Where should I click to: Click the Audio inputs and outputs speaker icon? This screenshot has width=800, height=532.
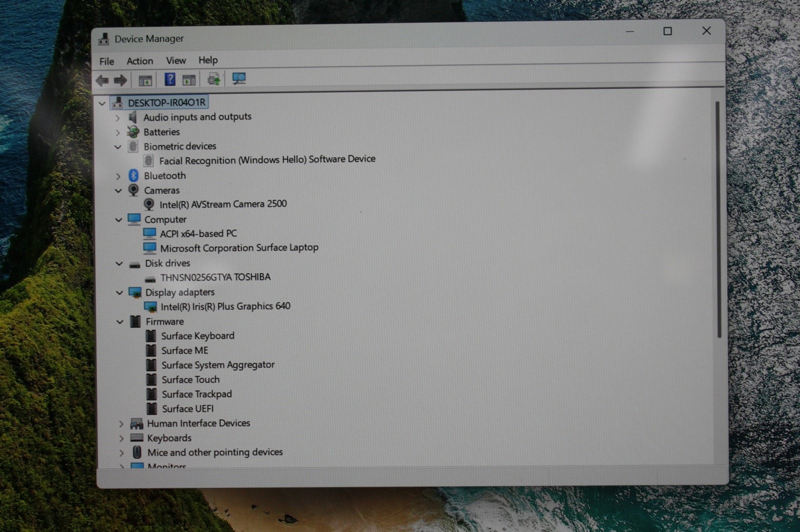tap(133, 117)
